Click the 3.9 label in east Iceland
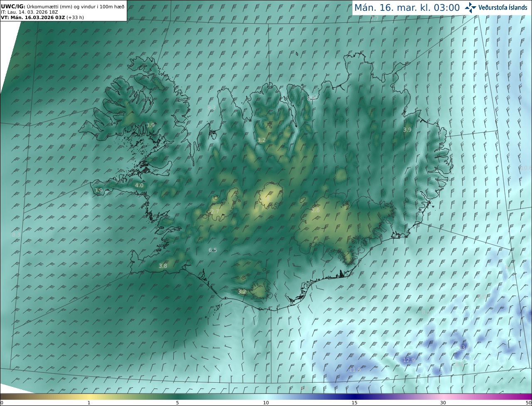 [407, 130]
